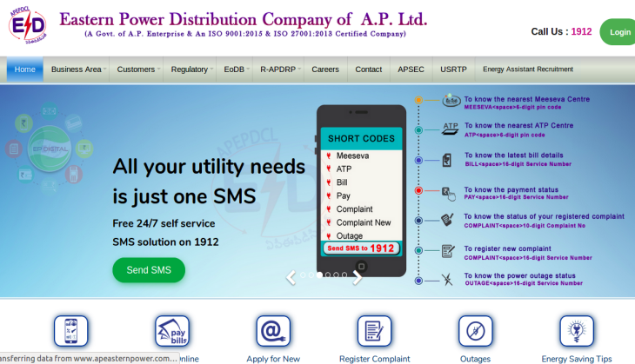This screenshot has height=364, width=635.
Task: Select the third carousel dot
Action: pyautogui.click(x=319, y=275)
